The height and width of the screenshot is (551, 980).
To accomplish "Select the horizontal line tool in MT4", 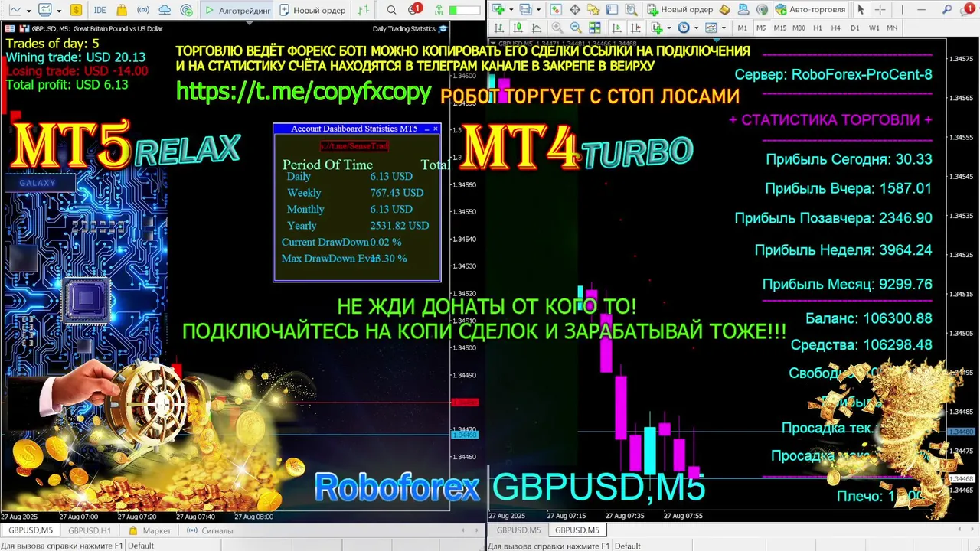I will coord(922,10).
